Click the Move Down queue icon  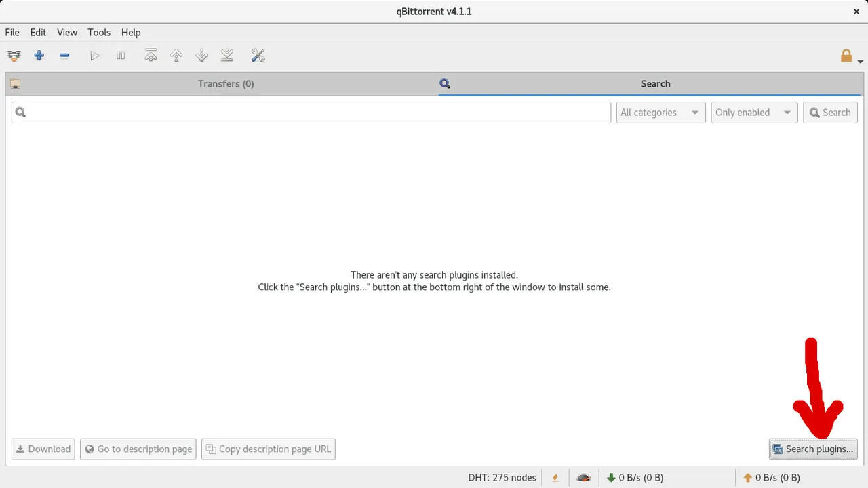(201, 56)
